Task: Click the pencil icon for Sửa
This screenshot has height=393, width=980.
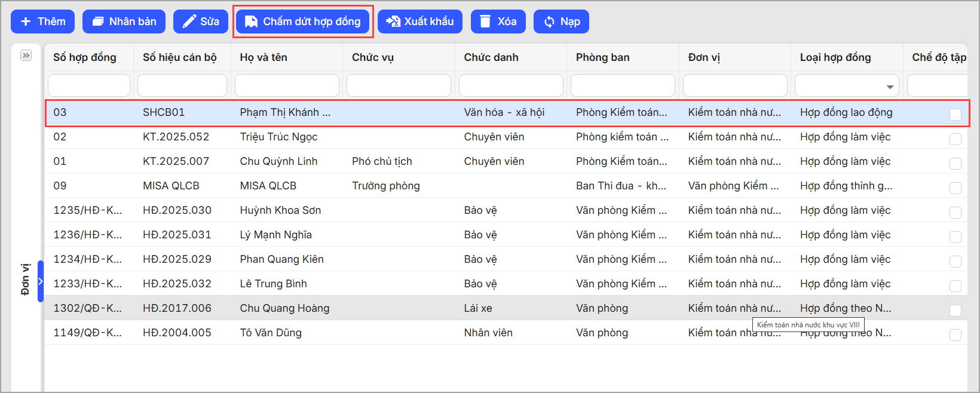Action: point(189,22)
